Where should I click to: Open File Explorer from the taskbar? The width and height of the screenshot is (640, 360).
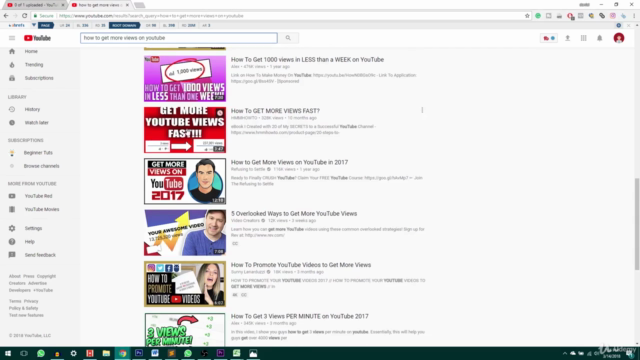pyautogui.click(x=106, y=353)
